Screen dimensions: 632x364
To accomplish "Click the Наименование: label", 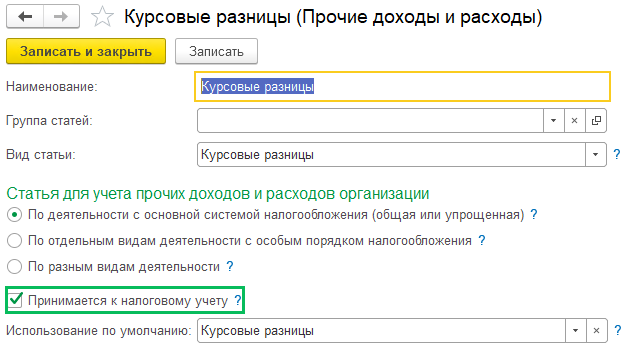I will (52, 86).
